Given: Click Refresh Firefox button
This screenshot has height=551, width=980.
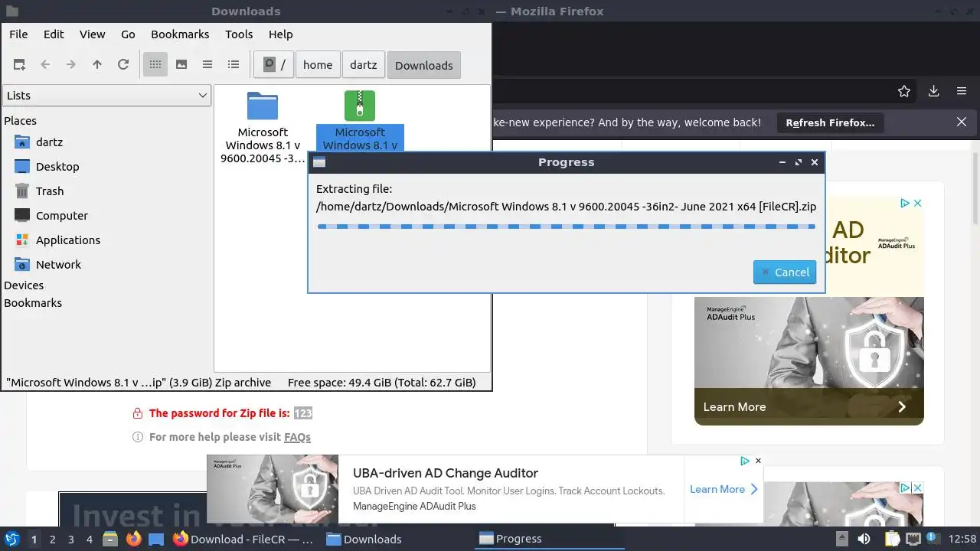Looking at the screenshot, I should click(x=830, y=122).
